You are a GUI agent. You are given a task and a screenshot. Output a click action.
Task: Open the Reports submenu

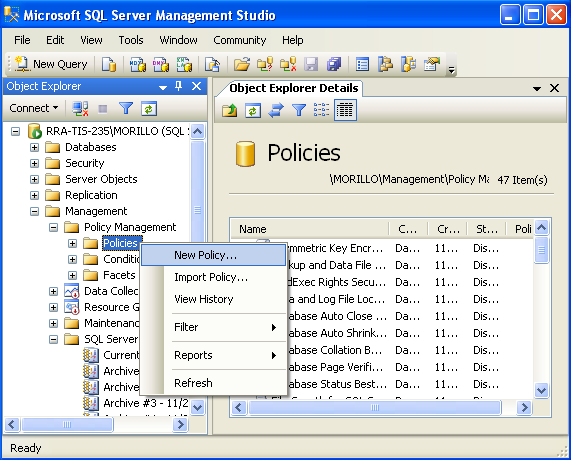[213, 355]
